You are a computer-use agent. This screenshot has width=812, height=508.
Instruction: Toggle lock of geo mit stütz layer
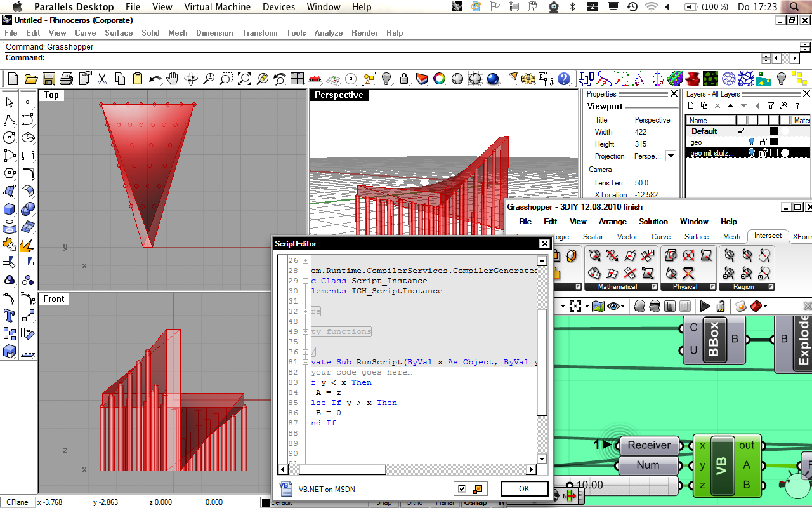(763, 153)
